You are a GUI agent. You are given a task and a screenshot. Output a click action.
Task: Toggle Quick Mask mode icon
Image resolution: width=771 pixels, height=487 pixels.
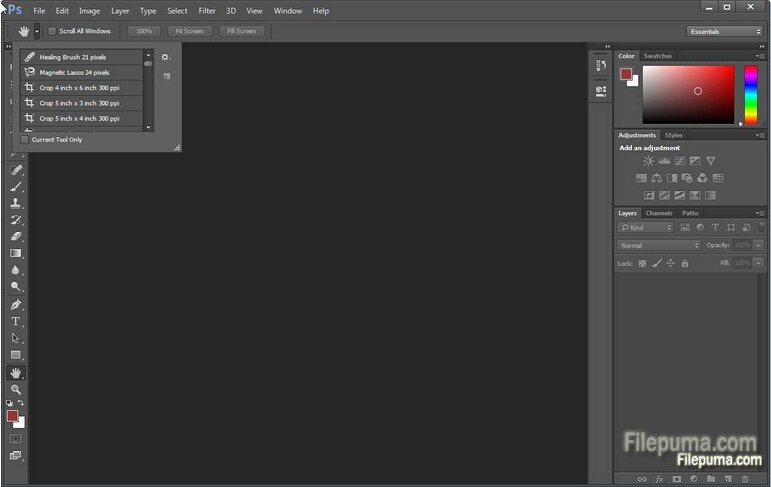[x=16, y=438]
